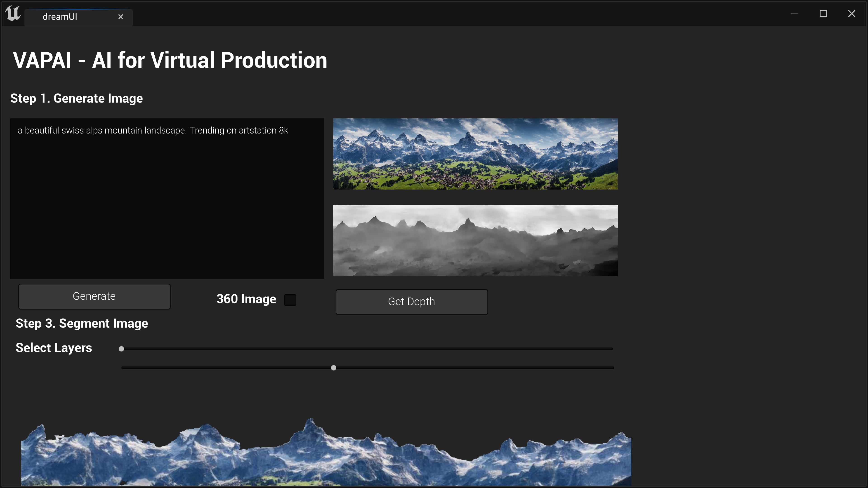
Task: Click the prompt text input field
Action: tap(167, 199)
